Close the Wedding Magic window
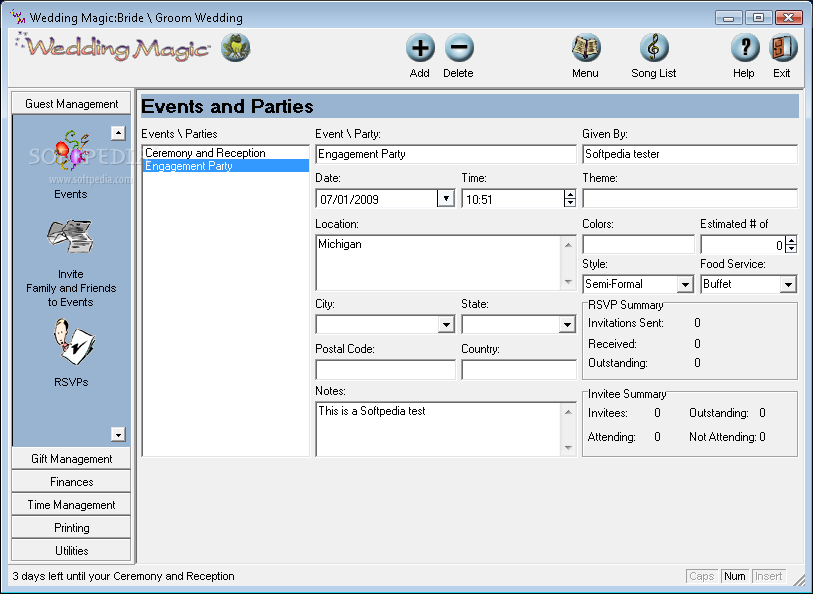813x594 pixels. 788,18
